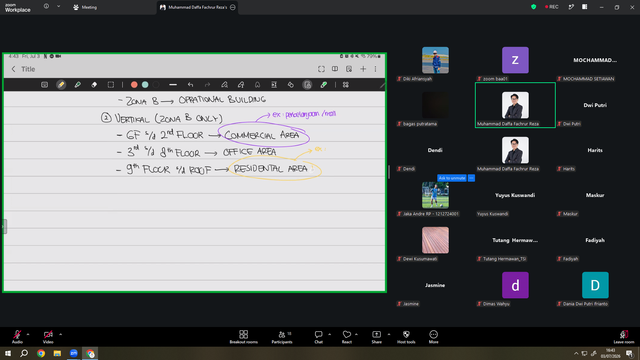Select the lasso selection tool
Viewport: 640px width, 360px height.
(111, 85)
